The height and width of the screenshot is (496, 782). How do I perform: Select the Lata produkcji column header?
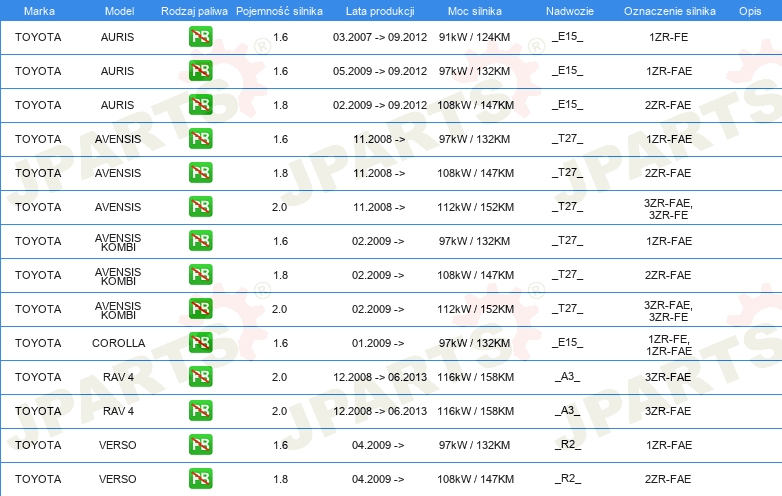pos(379,10)
